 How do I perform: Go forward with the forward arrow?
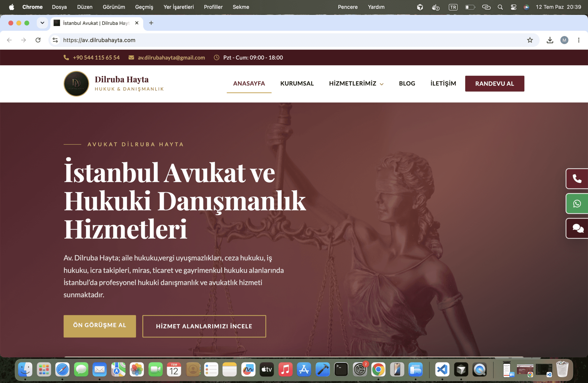[x=24, y=40]
